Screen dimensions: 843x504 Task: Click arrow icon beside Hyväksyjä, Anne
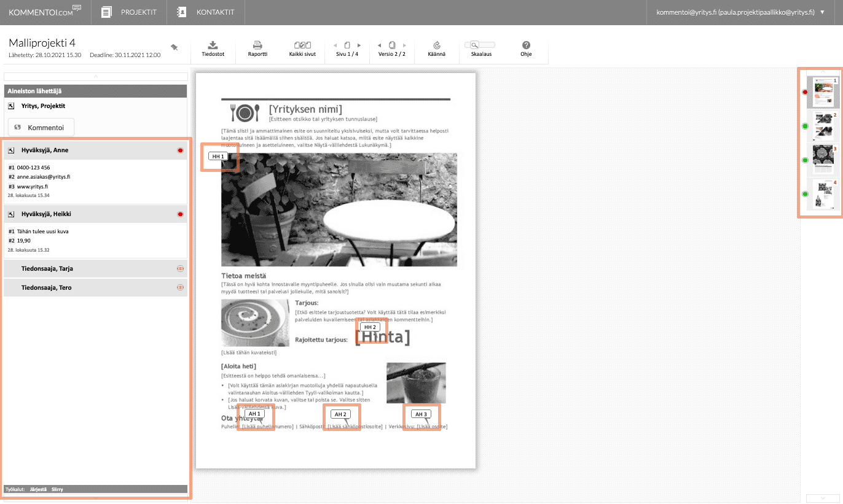tap(11, 150)
